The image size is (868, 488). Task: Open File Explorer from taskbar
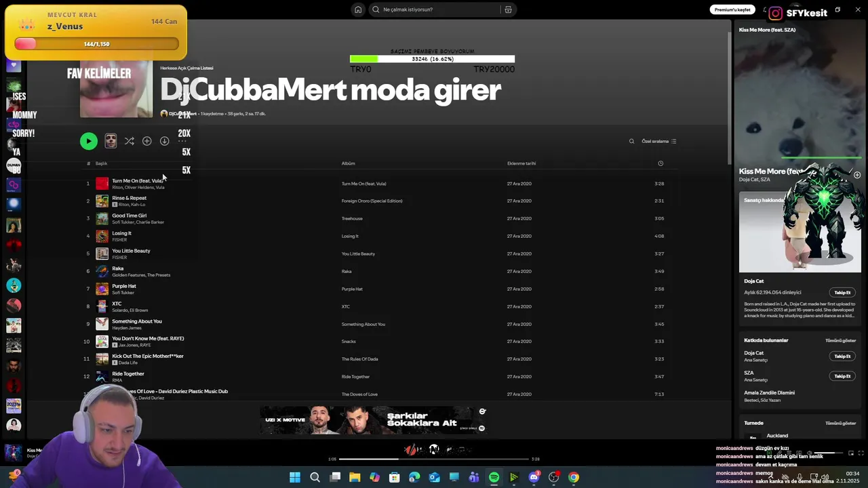click(x=355, y=477)
